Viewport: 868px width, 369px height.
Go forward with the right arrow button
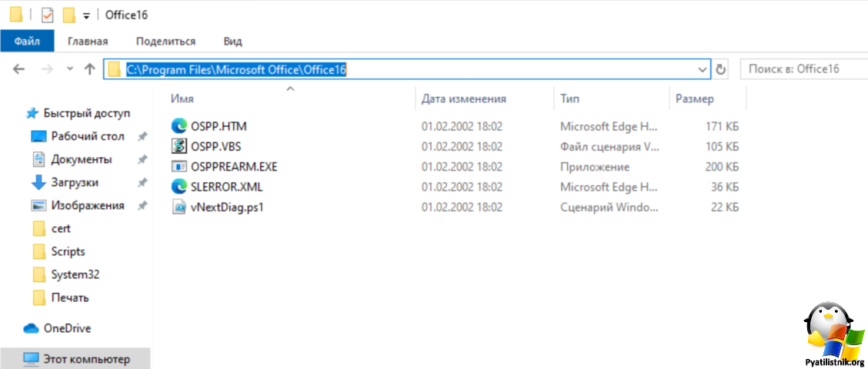(48, 69)
